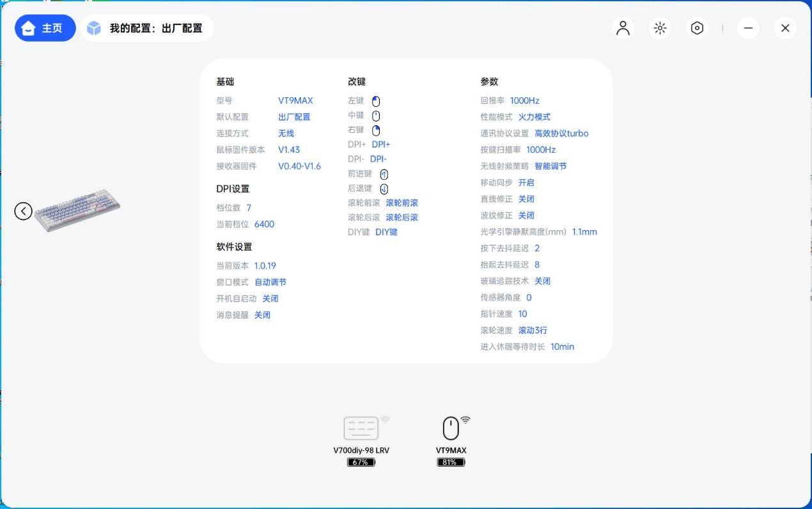Click the VT9MAX wireless signal icon
Viewport: 812px width, 509px height.
coord(465,420)
